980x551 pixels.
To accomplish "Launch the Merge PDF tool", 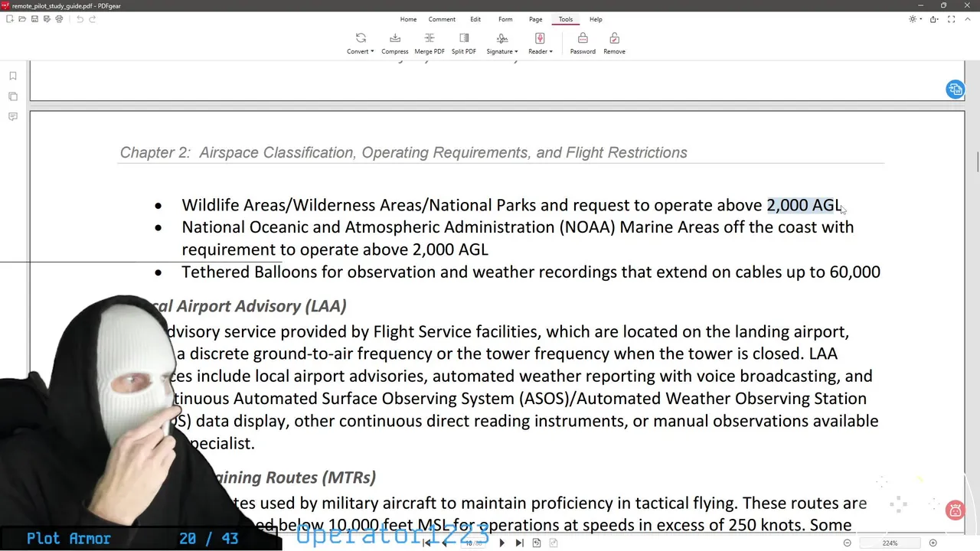I will coord(430,44).
